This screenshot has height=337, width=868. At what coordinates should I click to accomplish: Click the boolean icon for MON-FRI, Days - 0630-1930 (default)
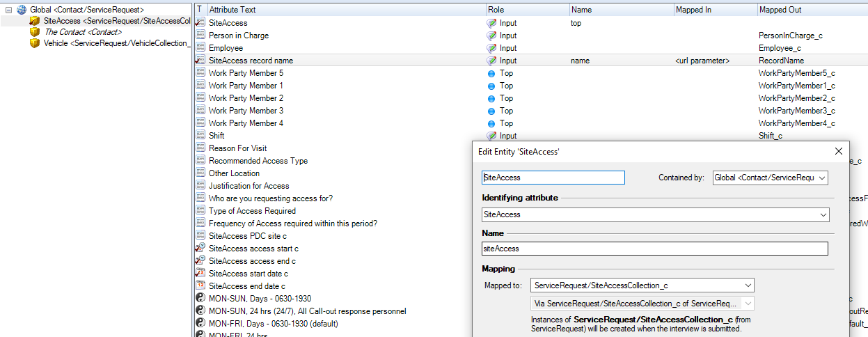tap(200, 324)
